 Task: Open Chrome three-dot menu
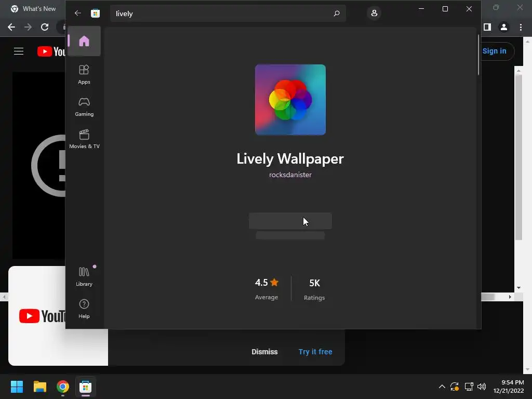[x=521, y=27]
